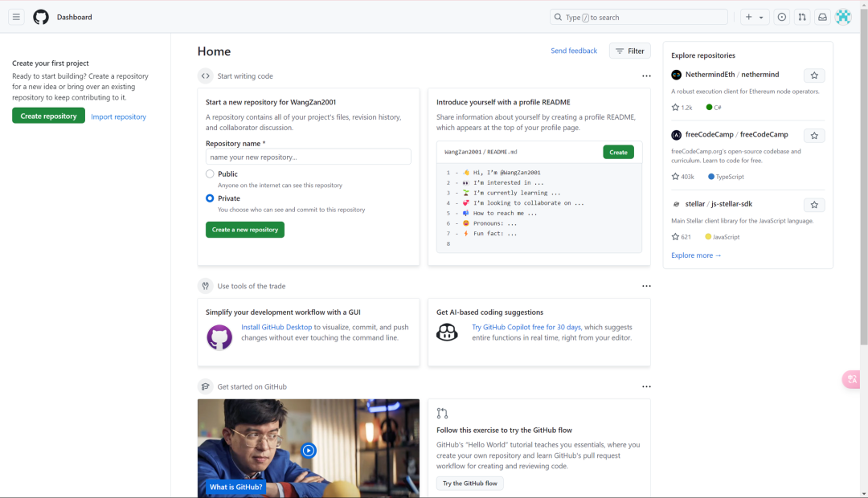Star the stellar/js-stellar-sdk repository
868x498 pixels.
[814, 205]
